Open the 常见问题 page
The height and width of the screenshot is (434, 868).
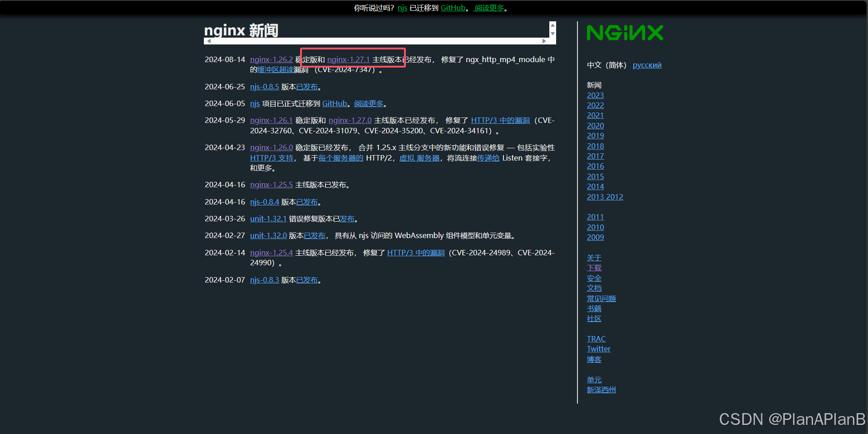point(601,299)
